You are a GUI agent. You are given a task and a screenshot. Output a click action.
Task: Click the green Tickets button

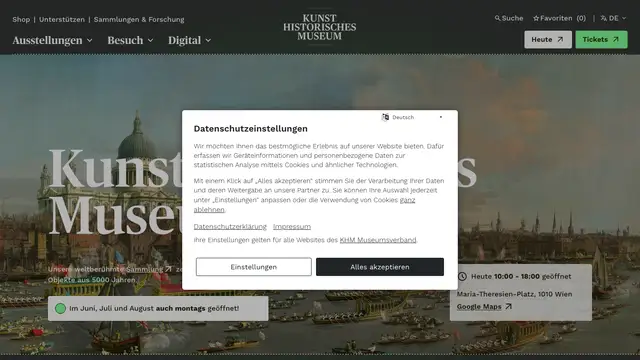point(601,40)
